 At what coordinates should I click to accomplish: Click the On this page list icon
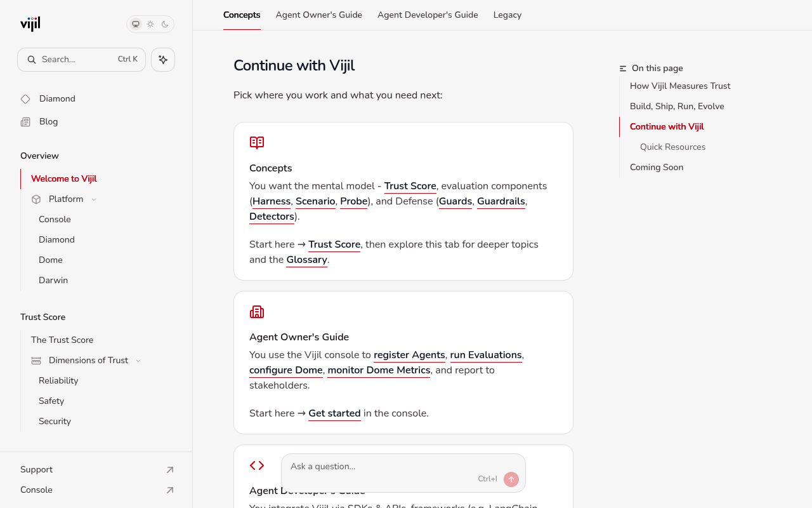pos(623,69)
